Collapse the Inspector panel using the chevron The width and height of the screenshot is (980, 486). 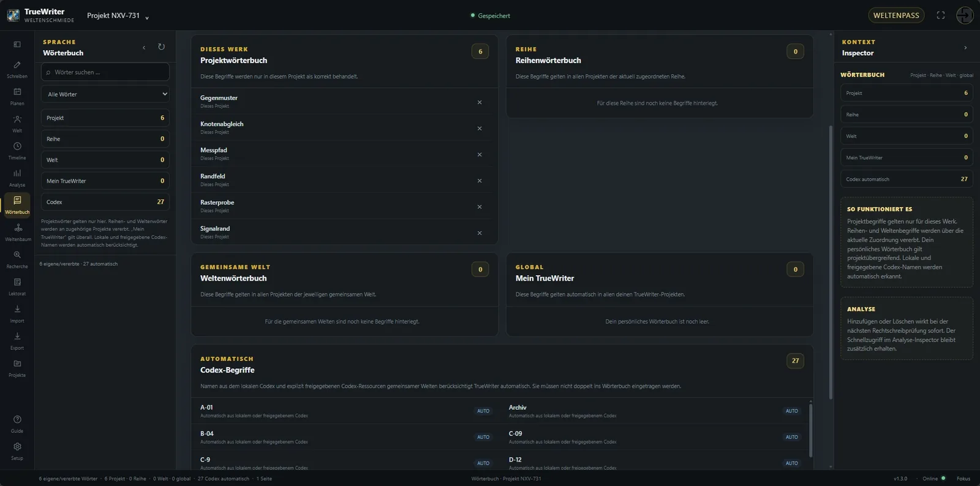[x=965, y=48]
